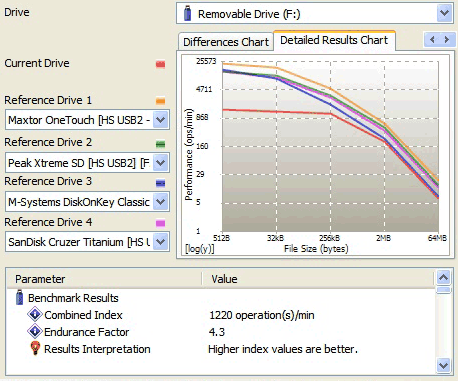
Task: Click the 'Reference Drive 4' label
Action: (x=48, y=222)
